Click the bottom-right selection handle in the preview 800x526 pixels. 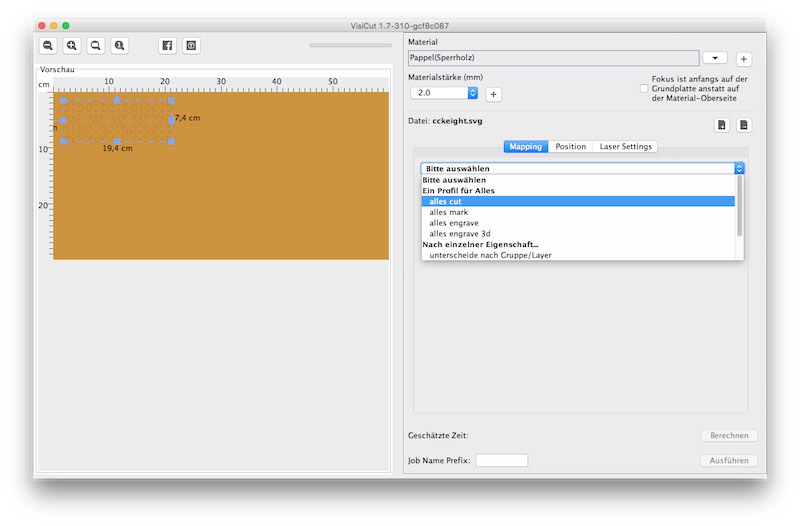[x=171, y=141]
